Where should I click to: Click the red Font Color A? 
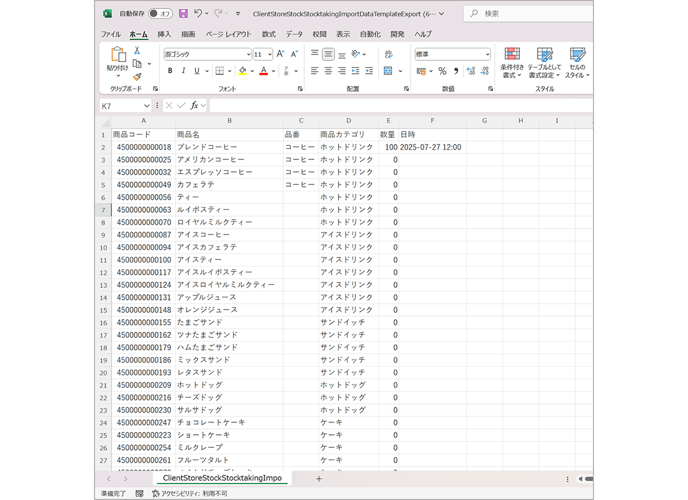[263, 71]
